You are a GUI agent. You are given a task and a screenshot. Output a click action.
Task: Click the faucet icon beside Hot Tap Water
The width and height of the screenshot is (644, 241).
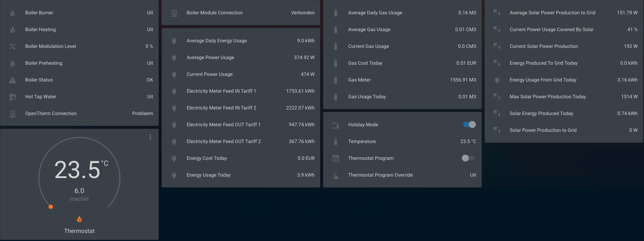click(x=13, y=97)
